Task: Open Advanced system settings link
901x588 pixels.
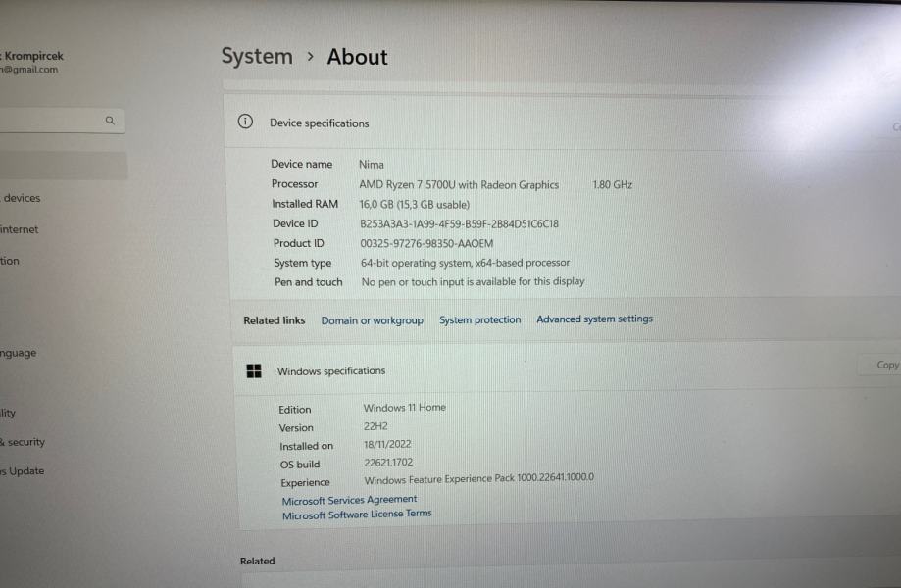Action: (595, 318)
